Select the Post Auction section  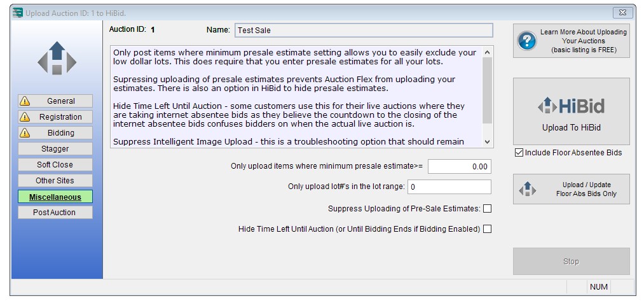(x=55, y=213)
